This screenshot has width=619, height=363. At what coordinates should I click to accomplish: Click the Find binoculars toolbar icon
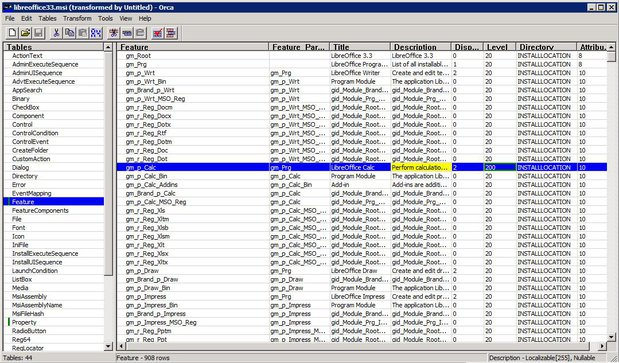pyautogui.click(x=96, y=33)
